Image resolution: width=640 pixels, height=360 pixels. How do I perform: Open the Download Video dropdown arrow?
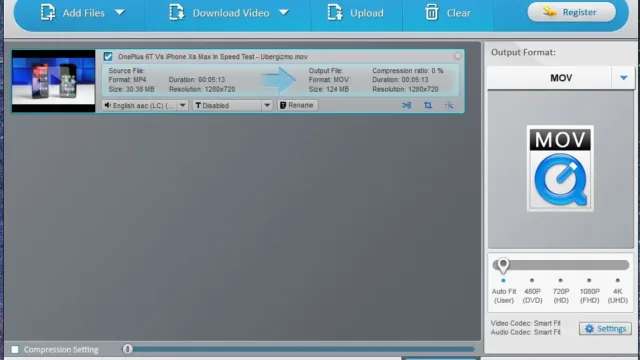click(x=284, y=13)
